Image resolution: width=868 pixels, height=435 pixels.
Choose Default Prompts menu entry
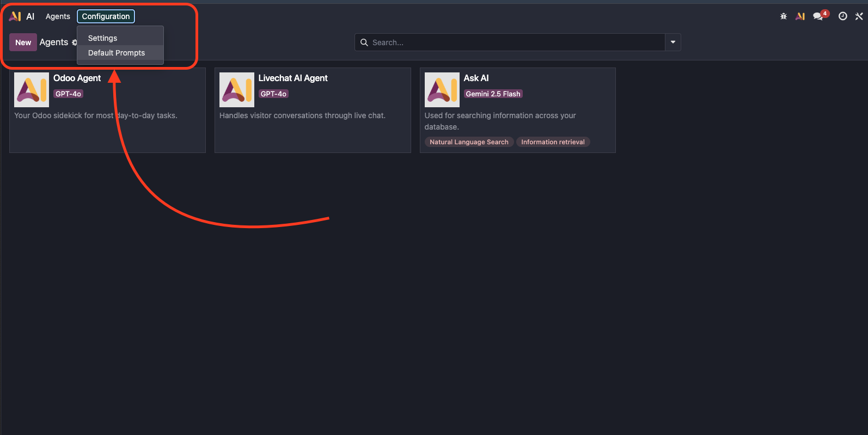pos(117,53)
